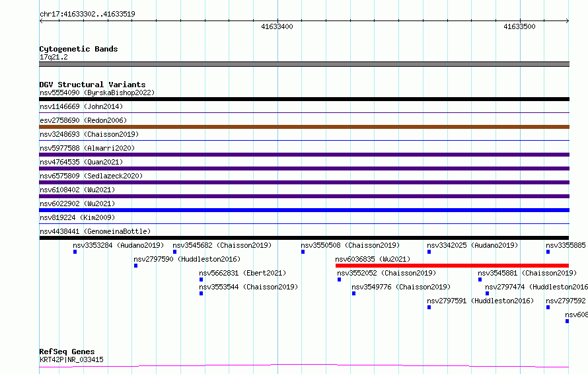This screenshot has height=374, width=588.
Task: Open nsv6036835 (Wu2021) label
Action: tap(373, 259)
